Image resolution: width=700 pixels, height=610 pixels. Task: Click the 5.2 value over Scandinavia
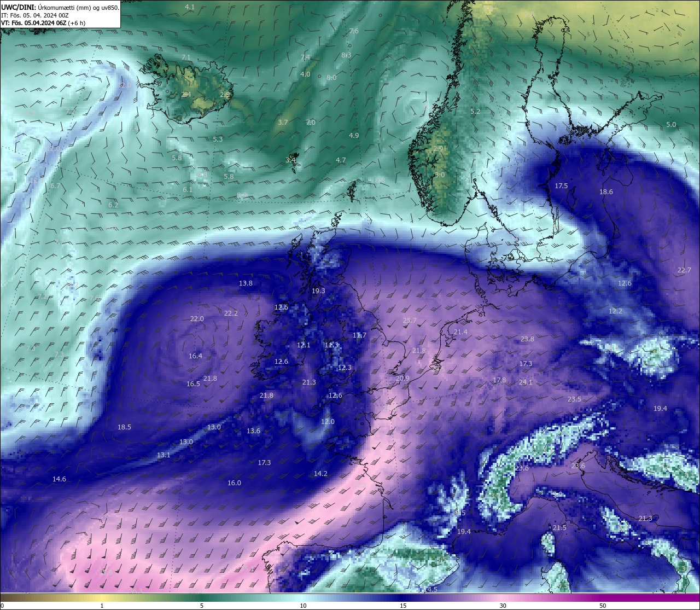tap(475, 112)
